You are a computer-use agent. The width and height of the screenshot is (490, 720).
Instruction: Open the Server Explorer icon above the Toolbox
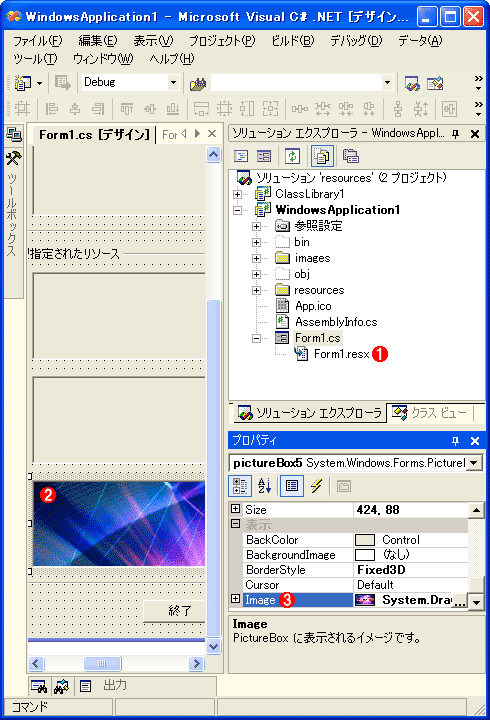click(x=13, y=135)
